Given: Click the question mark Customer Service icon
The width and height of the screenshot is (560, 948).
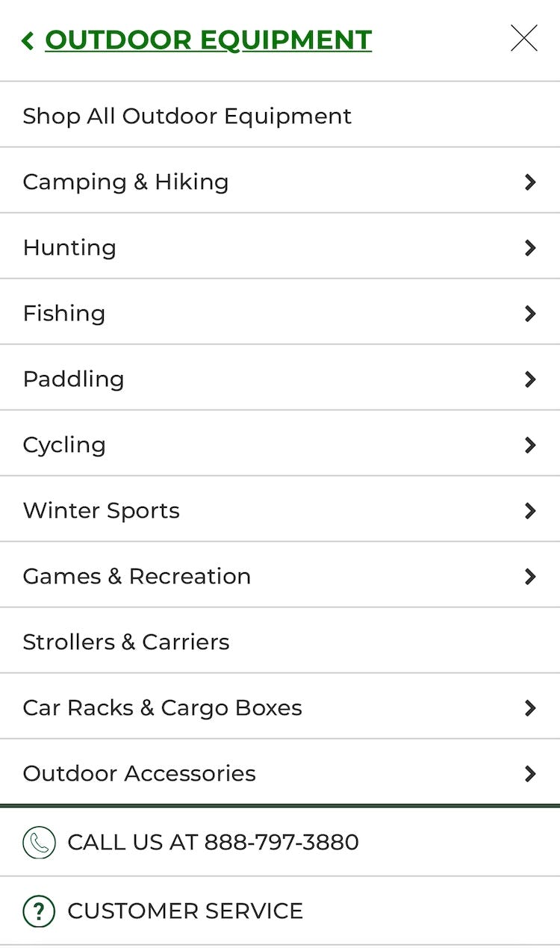Looking at the screenshot, I should 39,911.
